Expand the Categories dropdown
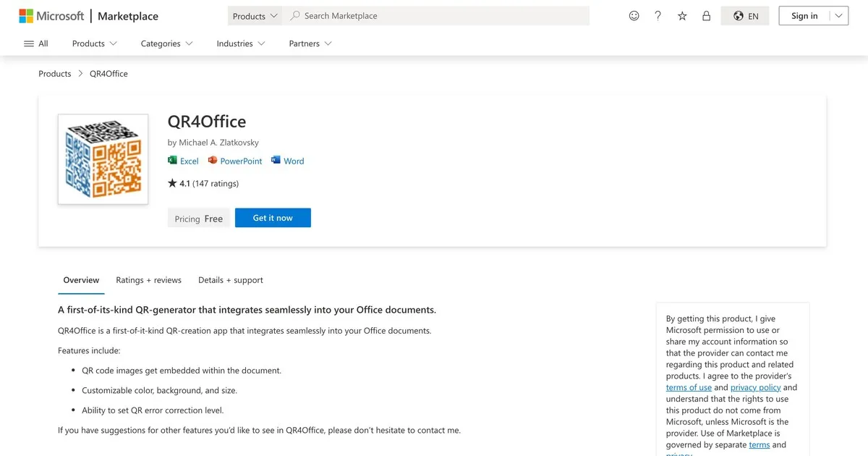The height and width of the screenshot is (456, 868). [166, 43]
